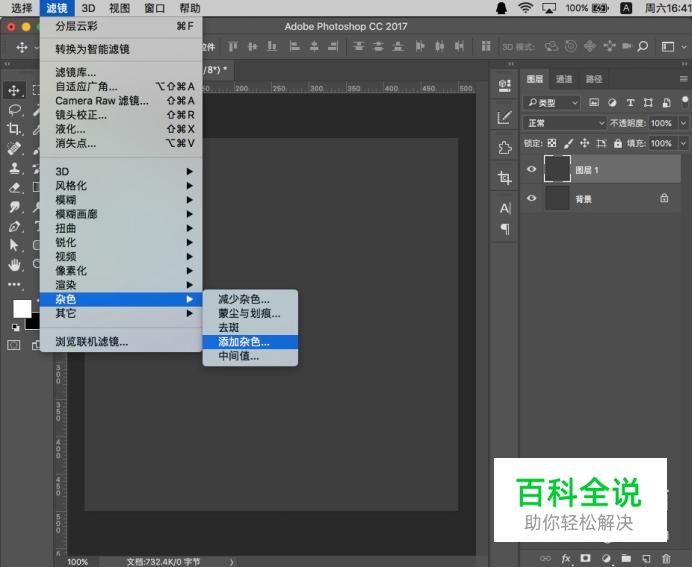
Task: Click the search magnifier in options bar
Action: 643,46
